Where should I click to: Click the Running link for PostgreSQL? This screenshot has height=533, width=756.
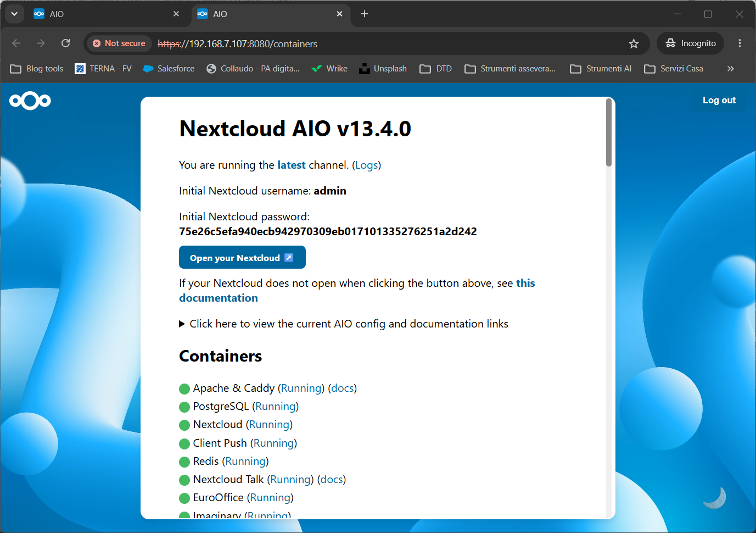(x=276, y=406)
